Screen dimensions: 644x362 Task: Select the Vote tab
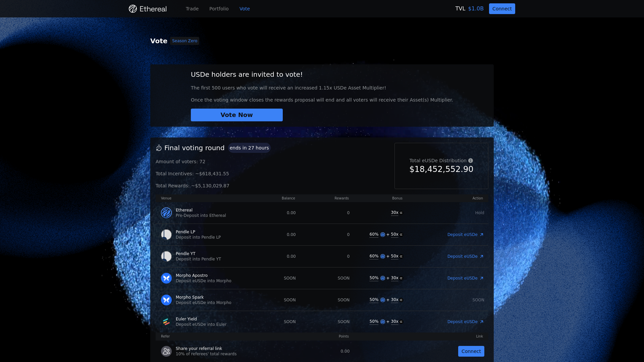click(x=245, y=9)
